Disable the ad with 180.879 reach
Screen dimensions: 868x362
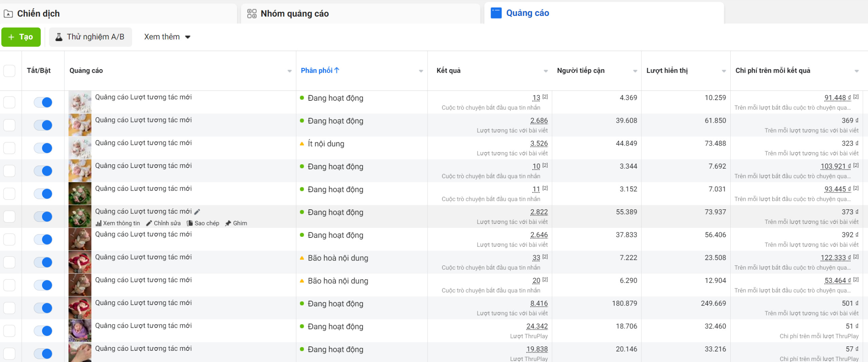(43, 308)
